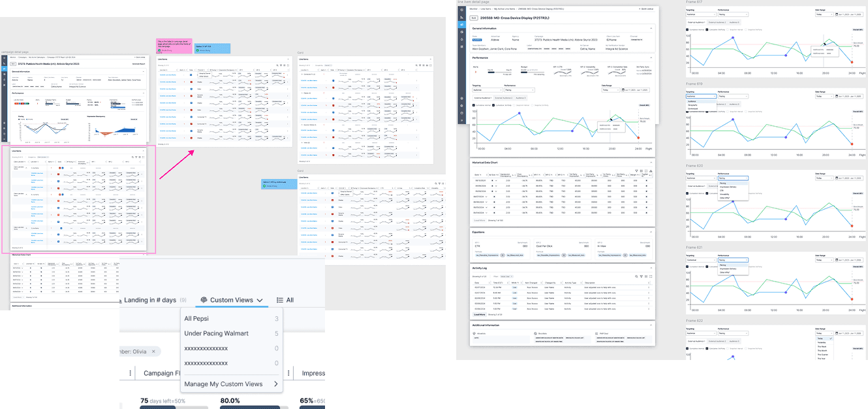
Task: Click the fullscreen icon in Historical Data Chart
Action: click(x=646, y=171)
